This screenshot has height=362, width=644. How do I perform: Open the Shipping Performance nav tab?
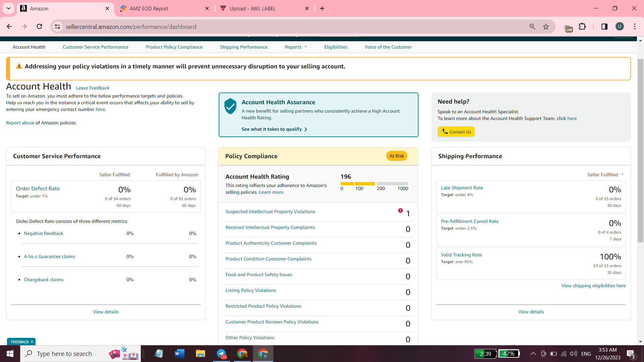point(244,47)
